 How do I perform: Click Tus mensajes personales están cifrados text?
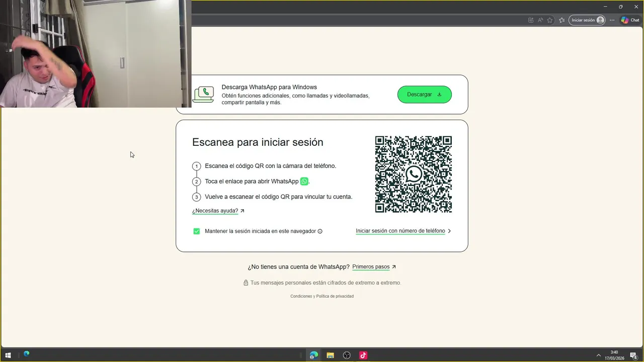(326, 283)
